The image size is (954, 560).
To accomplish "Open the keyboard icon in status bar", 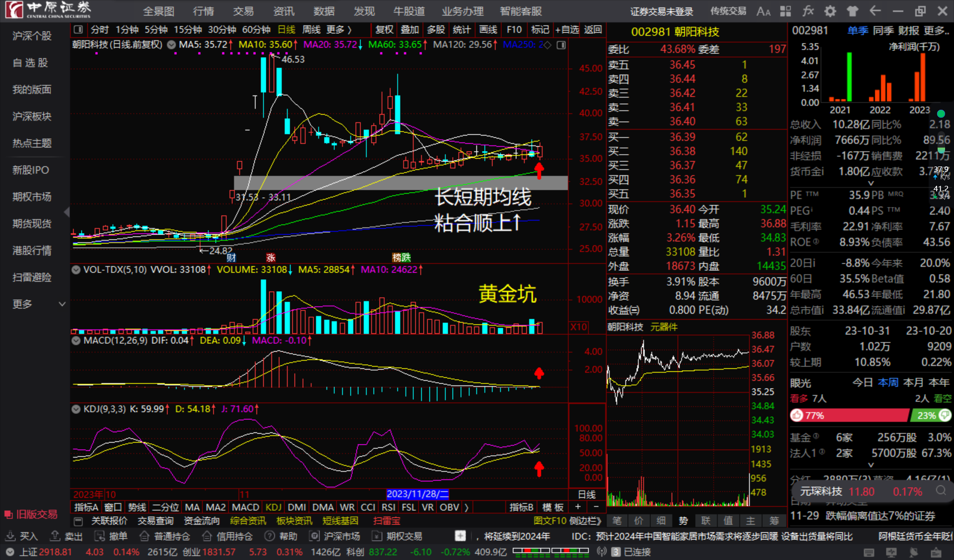I will 869,552.
